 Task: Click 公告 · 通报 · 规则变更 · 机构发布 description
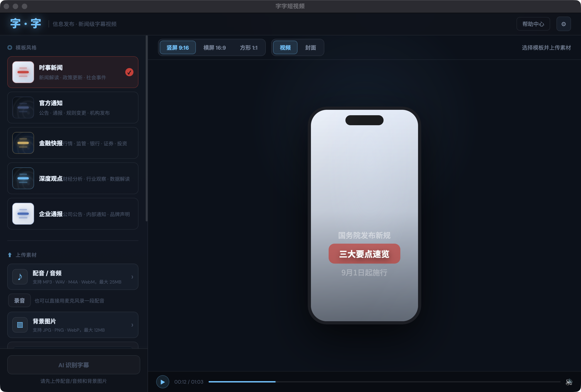pyautogui.click(x=74, y=113)
